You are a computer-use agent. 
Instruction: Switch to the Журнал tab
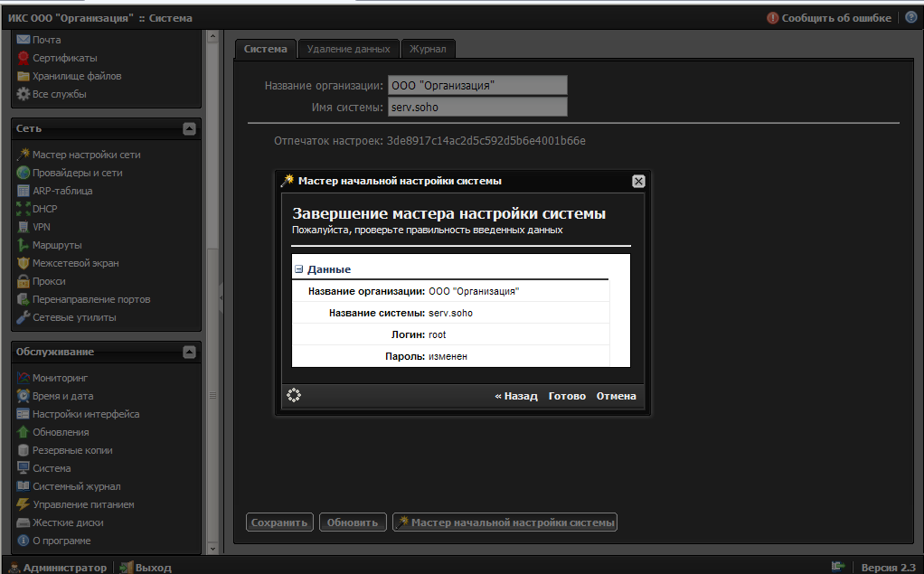click(428, 49)
